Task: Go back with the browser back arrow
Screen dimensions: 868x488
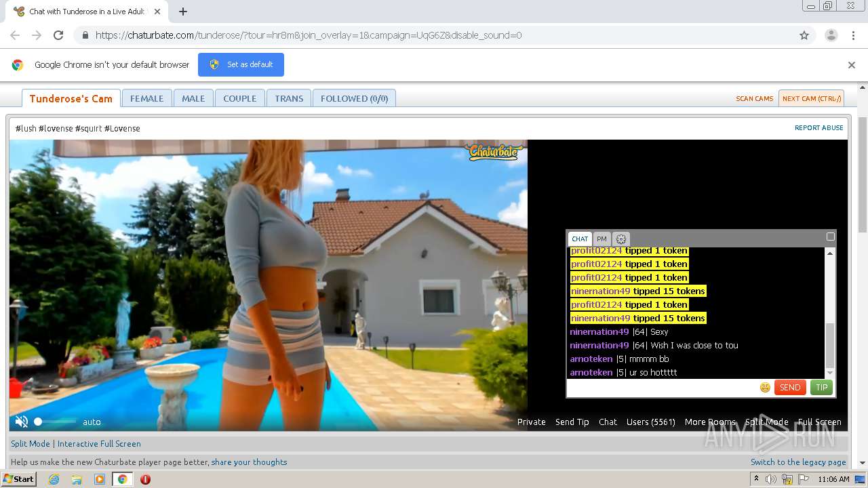Action: coord(15,35)
